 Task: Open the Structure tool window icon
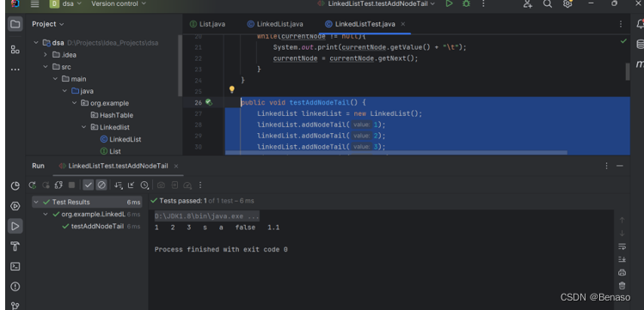(15, 50)
